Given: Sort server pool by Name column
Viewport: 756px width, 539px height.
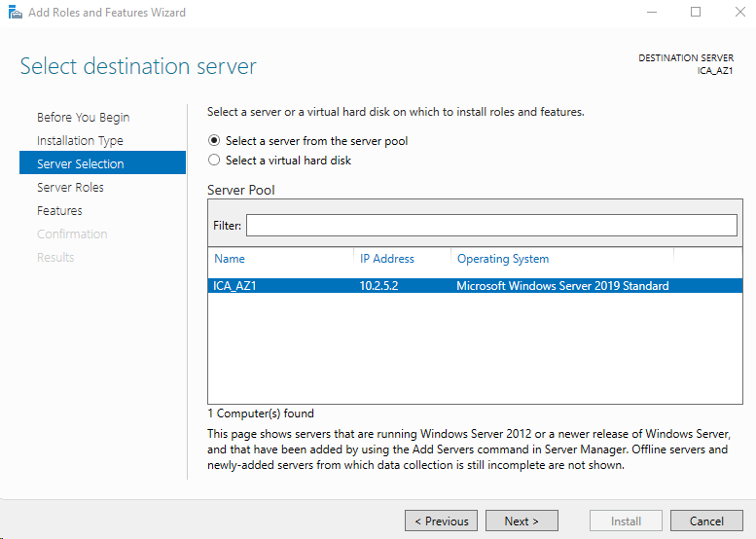Looking at the screenshot, I should click(230, 259).
